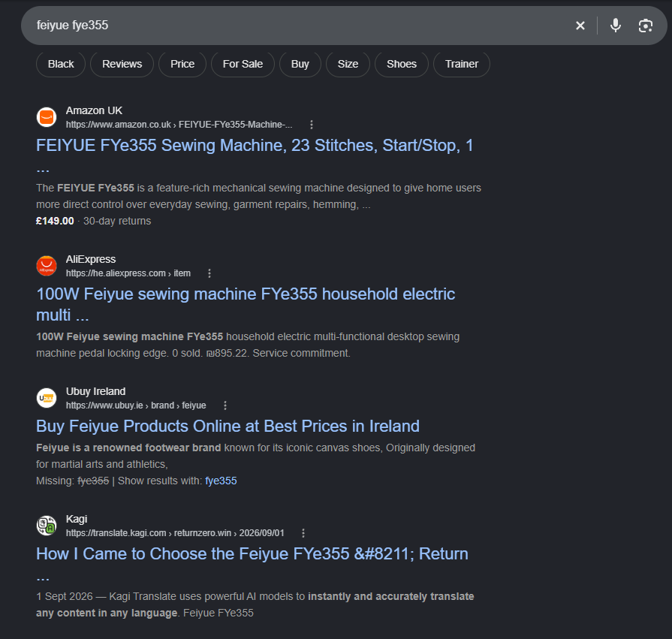
Task: Click the Kagi site name
Action: [x=77, y=519]
